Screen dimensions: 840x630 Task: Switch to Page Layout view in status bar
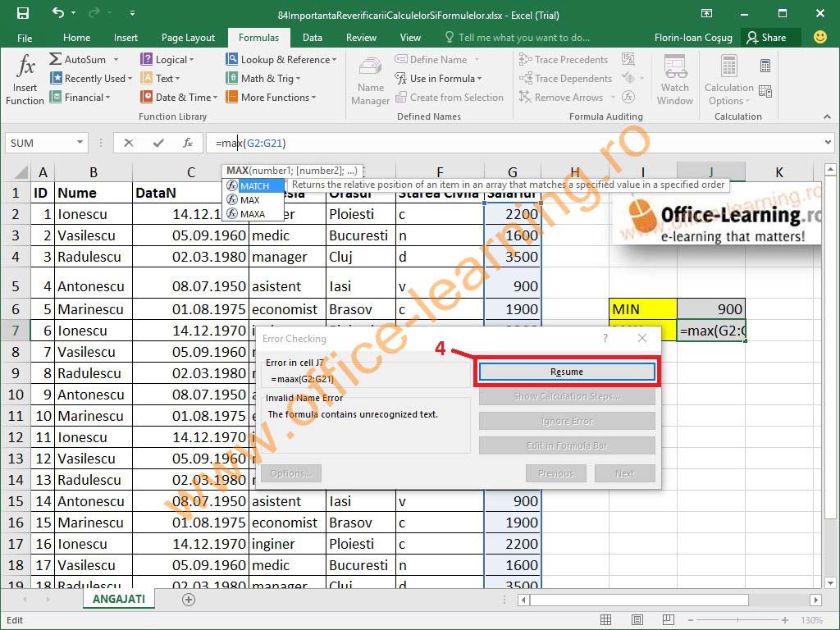coord(637,620)
